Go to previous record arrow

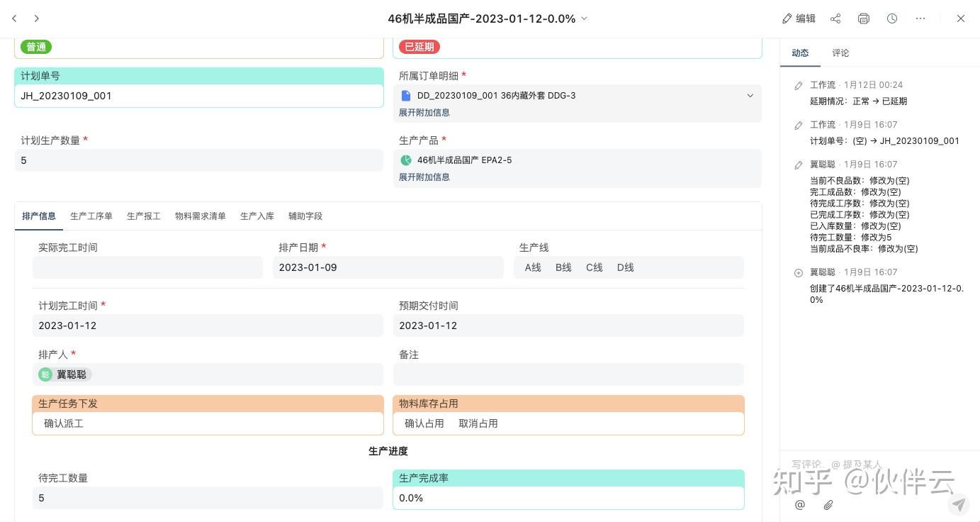14,18
